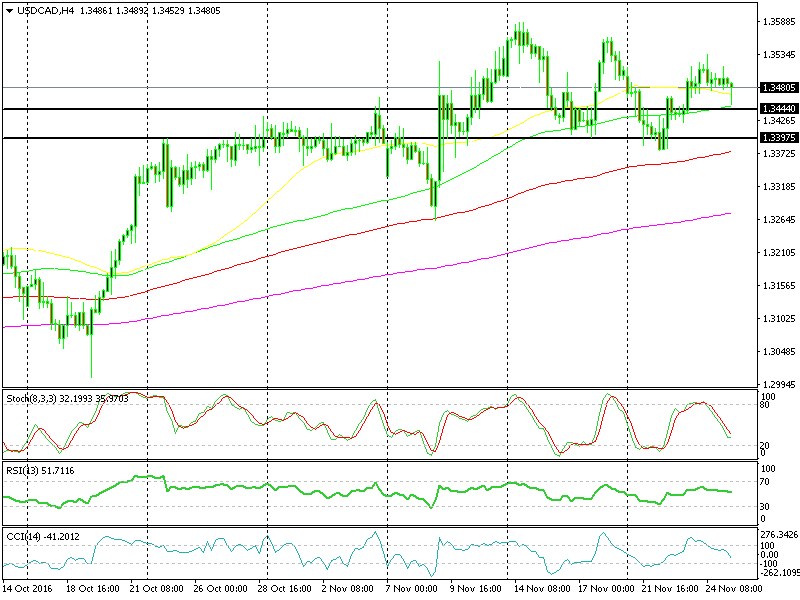800x600 pixels.
Task: Select the horizontal line price label 1.34440
Action: click(779, 109)
